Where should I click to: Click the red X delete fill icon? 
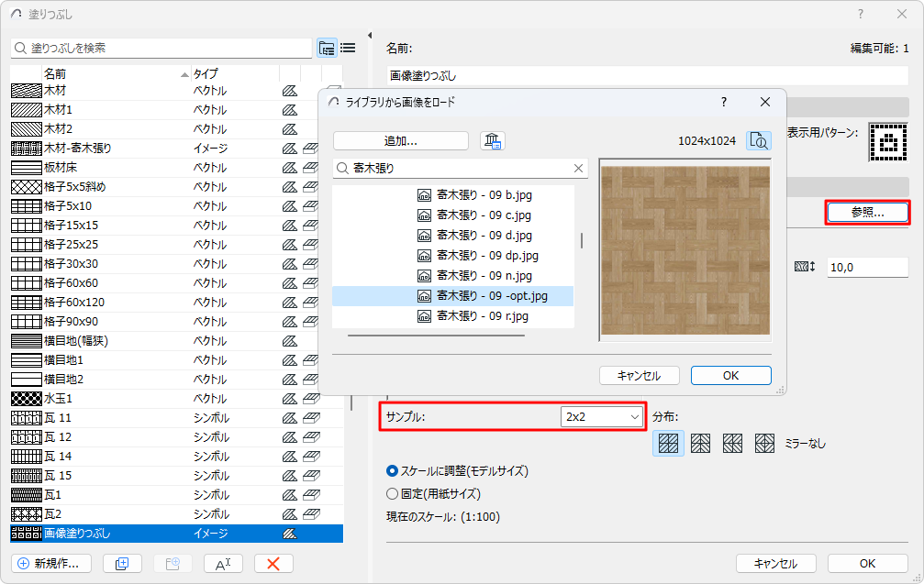[273, 564]
